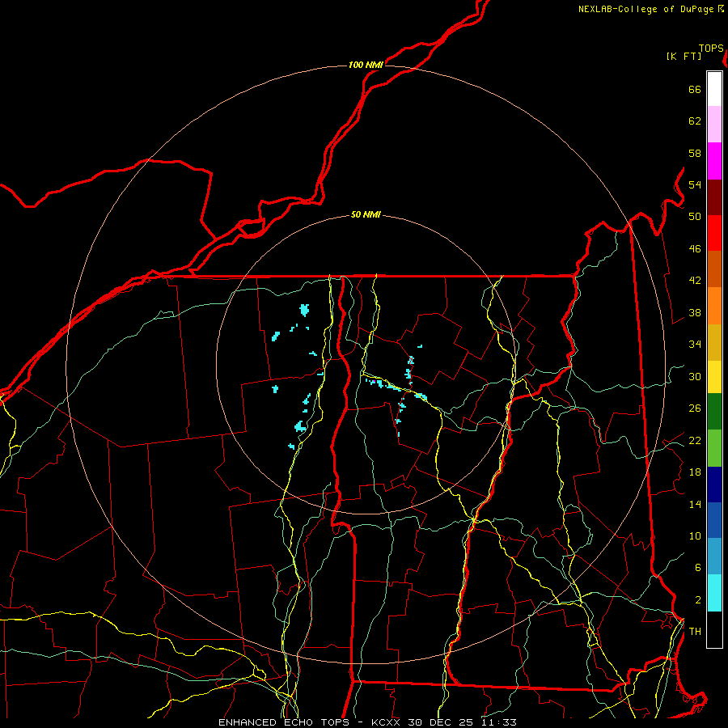Viewport: 728px width, 728px height.
Task: Click the 2 value on the scale
Action: tap(698, 600)
